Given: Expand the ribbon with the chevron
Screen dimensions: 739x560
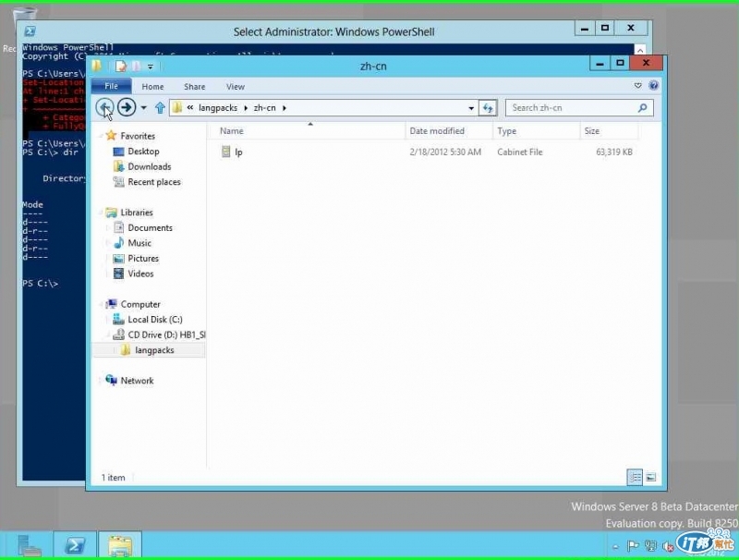Looking at the screenshot, I should [x=637, y=85].
